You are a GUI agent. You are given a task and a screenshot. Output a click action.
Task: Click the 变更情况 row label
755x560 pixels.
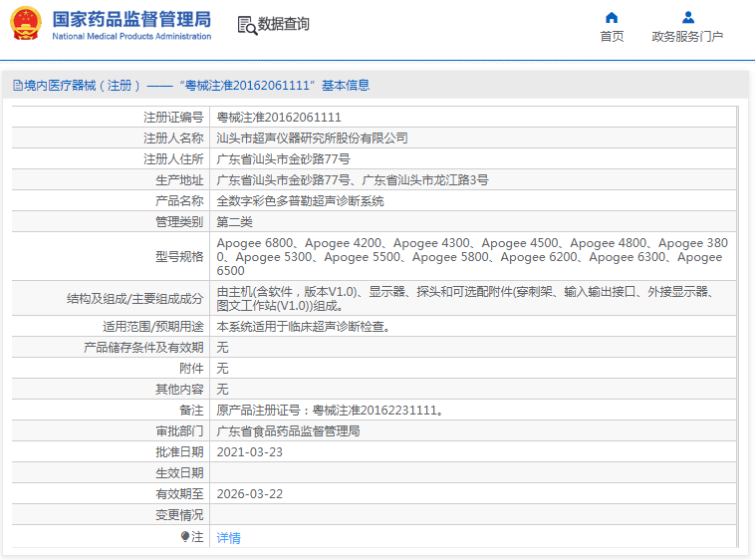point(179,515)
